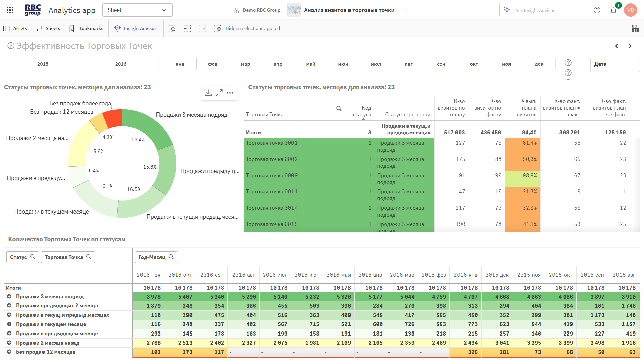644x362 pixels.
Task: Go to next sheet arrow
Action: (630, 46)
